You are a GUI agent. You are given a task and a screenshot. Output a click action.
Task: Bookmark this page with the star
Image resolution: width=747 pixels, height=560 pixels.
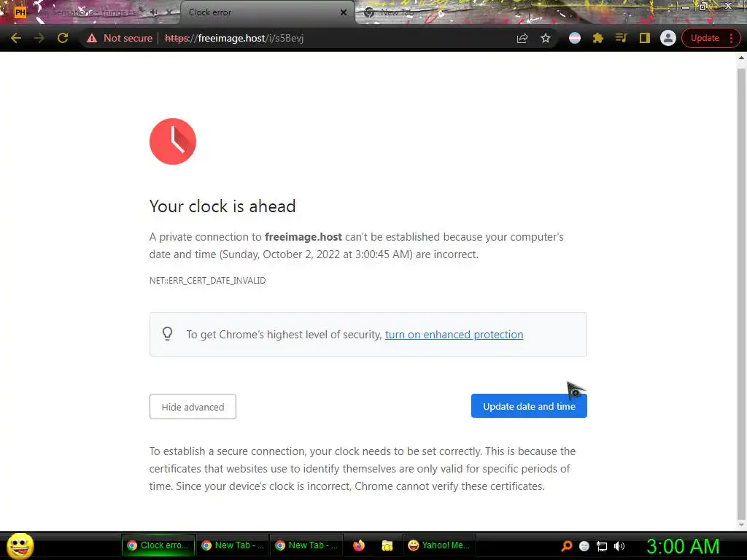coord(546,38)
